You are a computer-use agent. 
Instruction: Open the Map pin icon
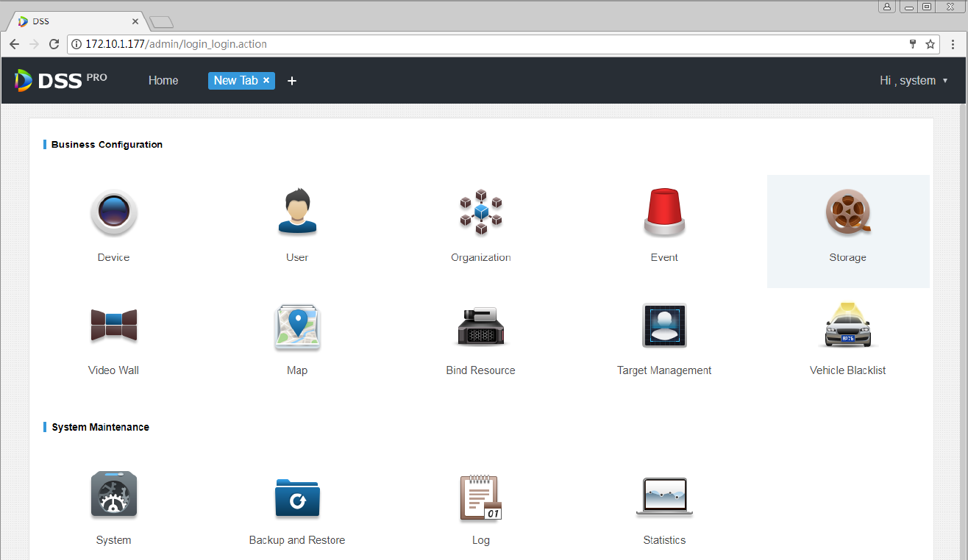297,327
